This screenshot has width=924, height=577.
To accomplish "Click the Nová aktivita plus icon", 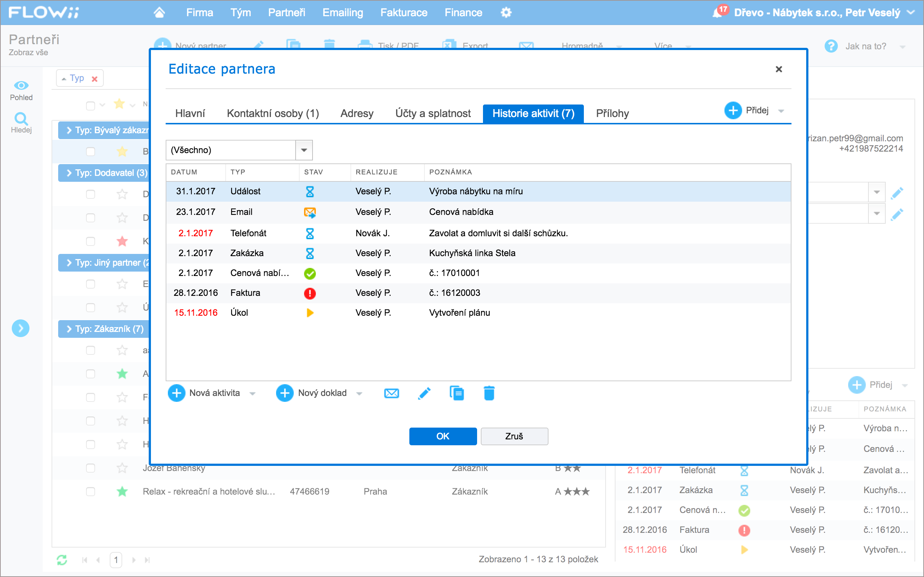I will (177, 393).
